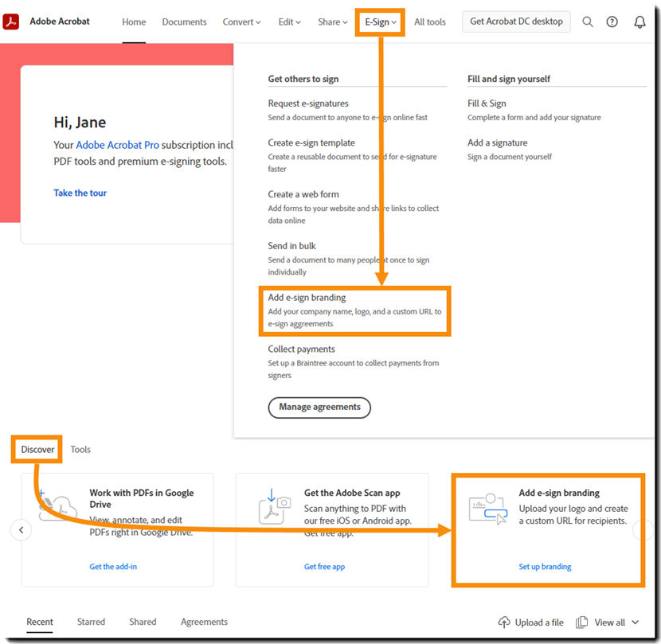Open the notifications bell icon
Image resolution: width=661 pixels, height=644 pixels.
point(639,22)
